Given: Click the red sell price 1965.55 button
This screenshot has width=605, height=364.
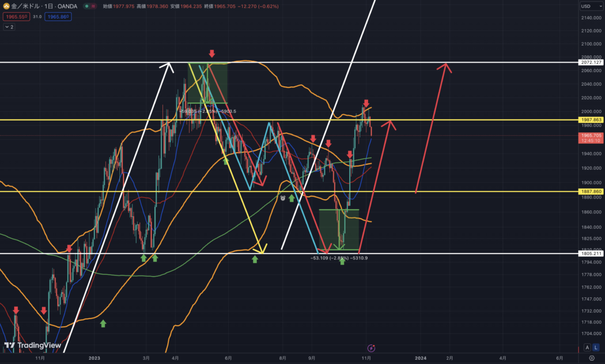Looking at the screenshot, I should 16,17.
